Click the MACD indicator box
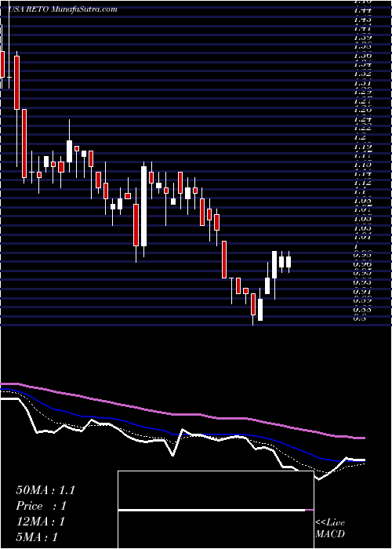 [216, 510]
